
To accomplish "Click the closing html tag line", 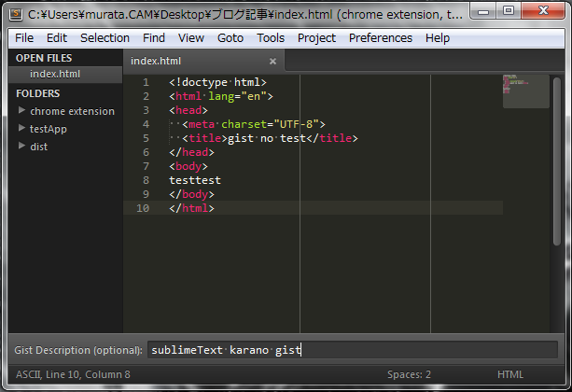I will [x=191, y=208].
